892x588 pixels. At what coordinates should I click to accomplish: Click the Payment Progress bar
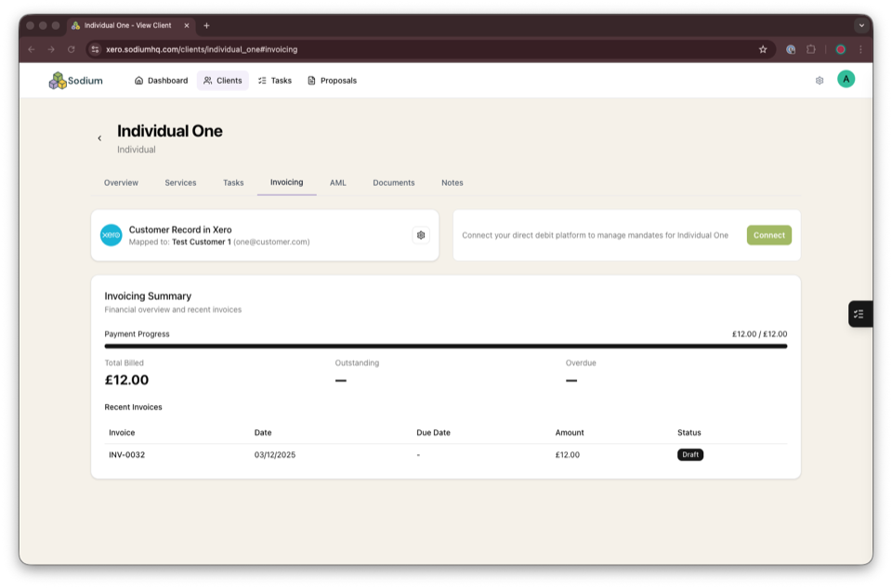click(445, 346)
